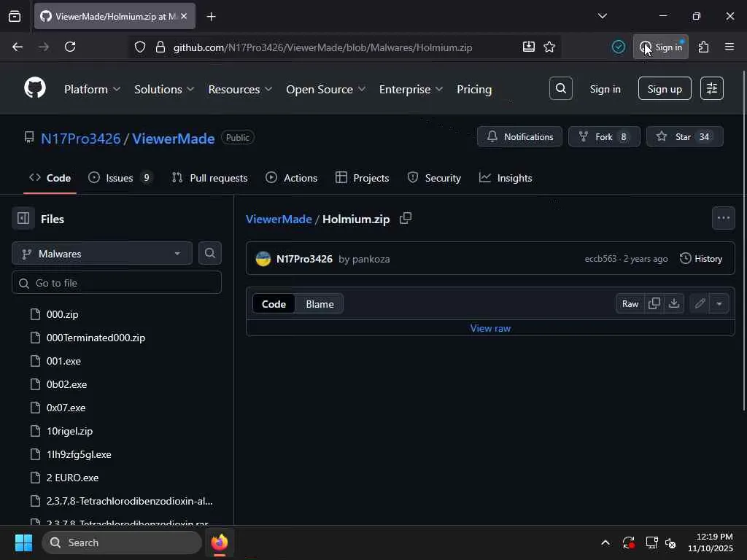Open the Firefox hamburger menu
Screen dimensions: 747x560
pos(729,47)
